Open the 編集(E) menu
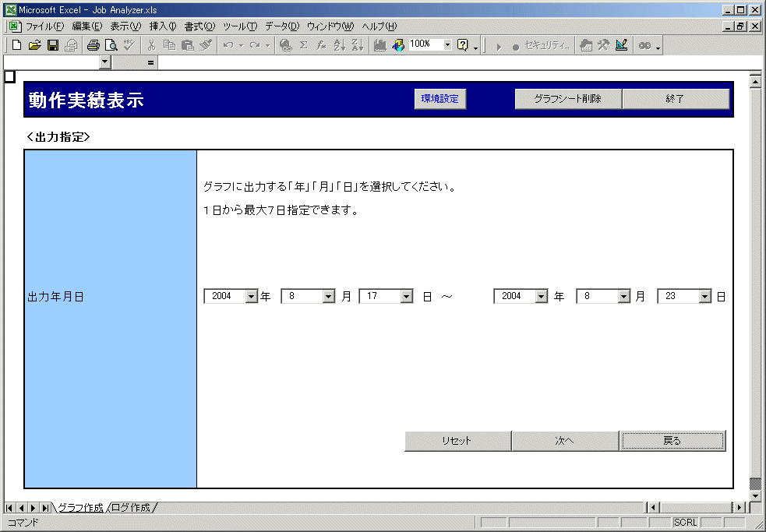 click(87, 26)
